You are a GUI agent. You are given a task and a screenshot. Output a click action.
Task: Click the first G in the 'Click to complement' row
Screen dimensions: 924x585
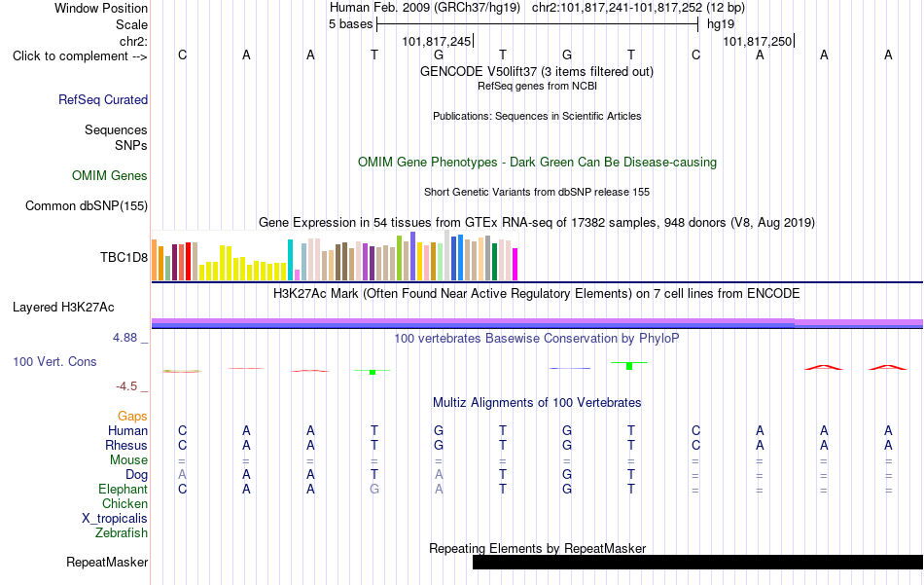coord(439,55)
